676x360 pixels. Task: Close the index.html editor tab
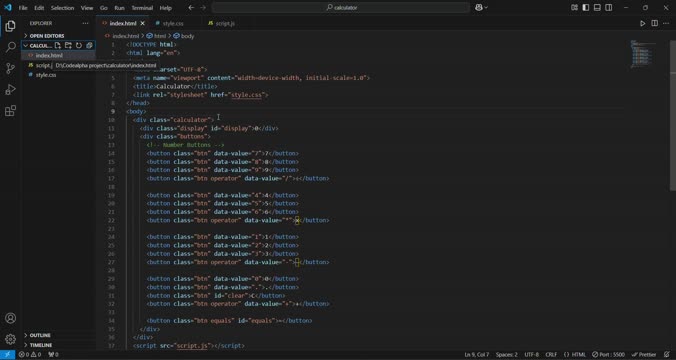coord(143,23)
